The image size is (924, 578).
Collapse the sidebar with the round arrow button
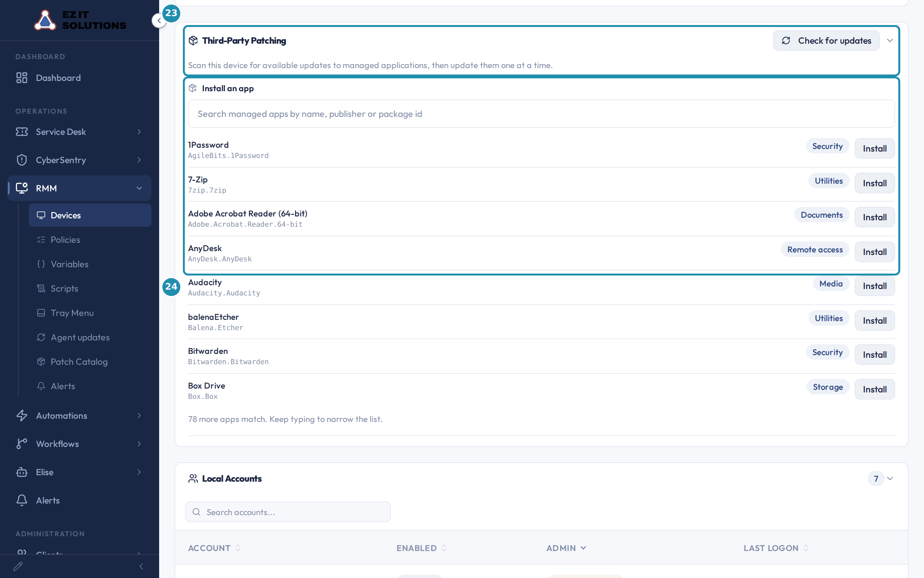(x=159, y=21)
